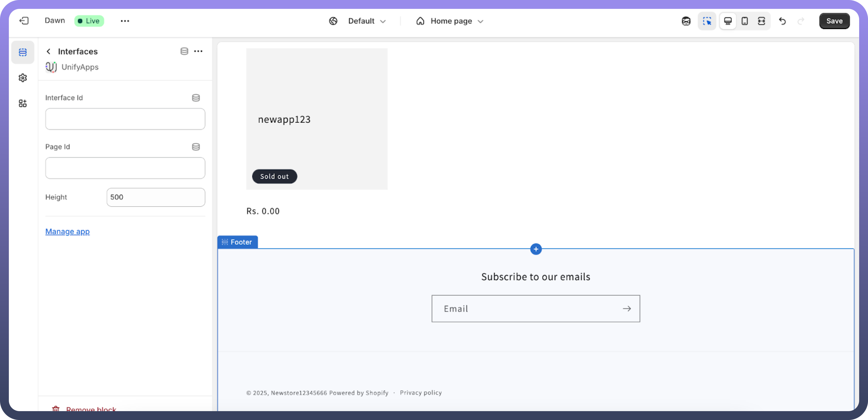Switch to mobile preview mode
The image size is (868, 420).
[x=745, y=21]
